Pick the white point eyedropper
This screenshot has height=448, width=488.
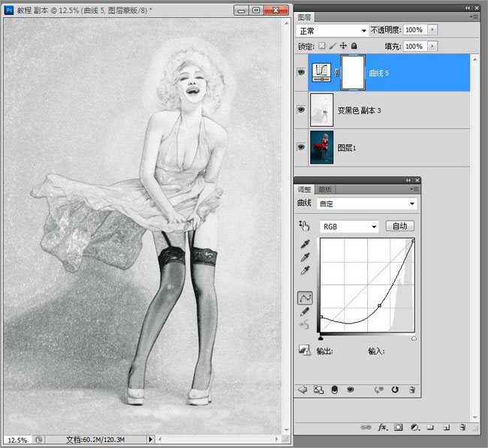pos(306,270)
